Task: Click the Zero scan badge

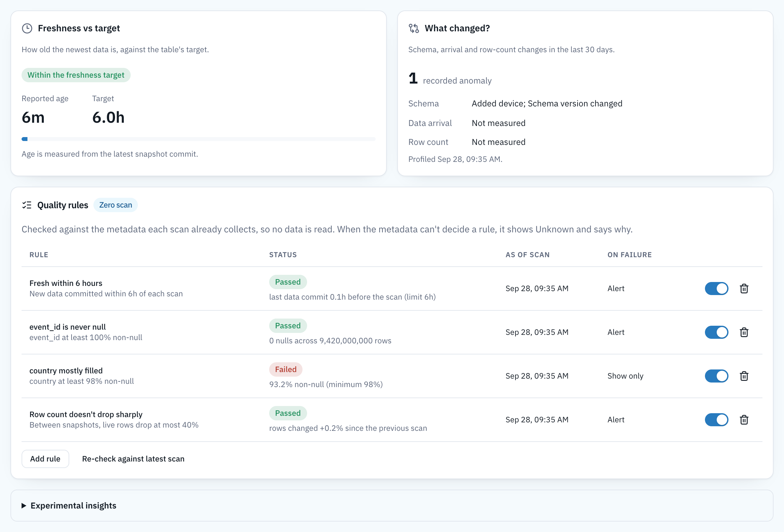Action: coord(115,205)
